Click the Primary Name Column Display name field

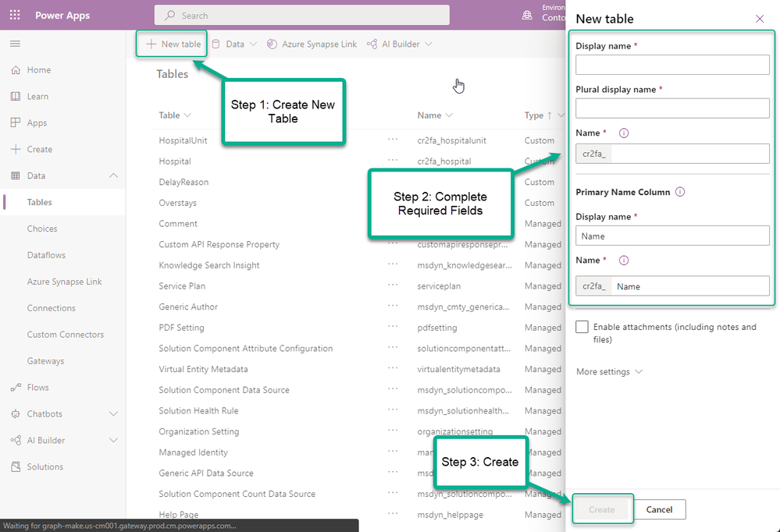(x=672, y=236)
